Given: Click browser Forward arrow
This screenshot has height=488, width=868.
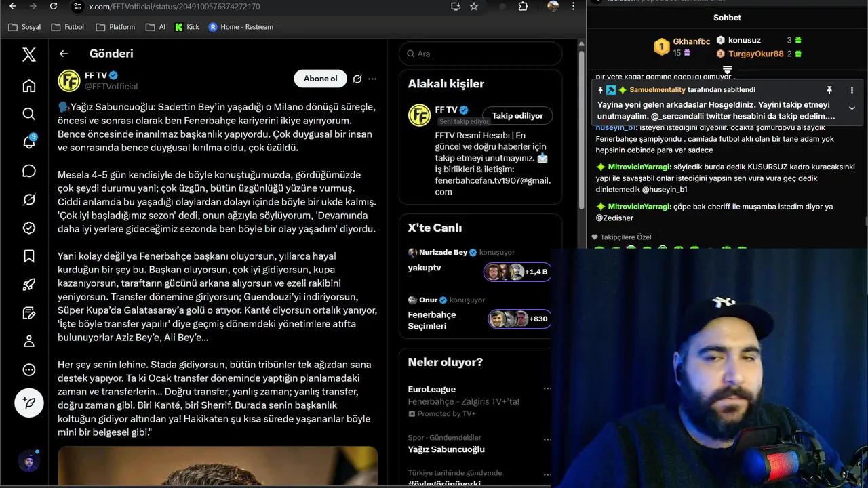Looking at the screenshot, I should coord(33,6).
